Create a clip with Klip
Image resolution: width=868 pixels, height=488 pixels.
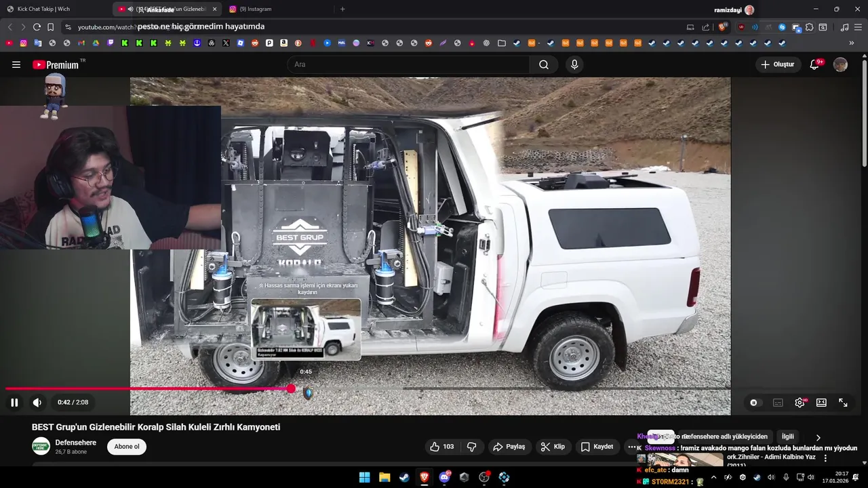pyautogui.click(x=553, y=447)
